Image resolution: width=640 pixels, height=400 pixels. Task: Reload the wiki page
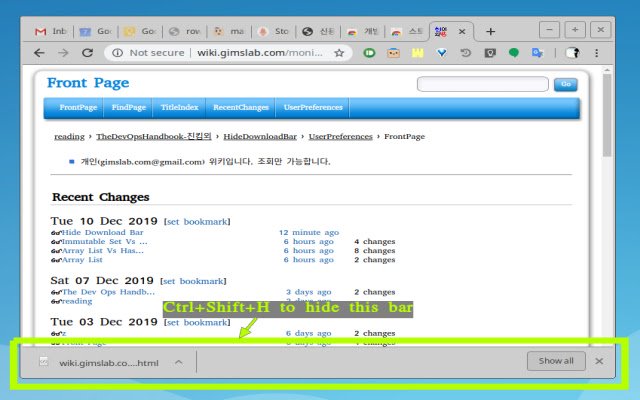click(87, 53)
